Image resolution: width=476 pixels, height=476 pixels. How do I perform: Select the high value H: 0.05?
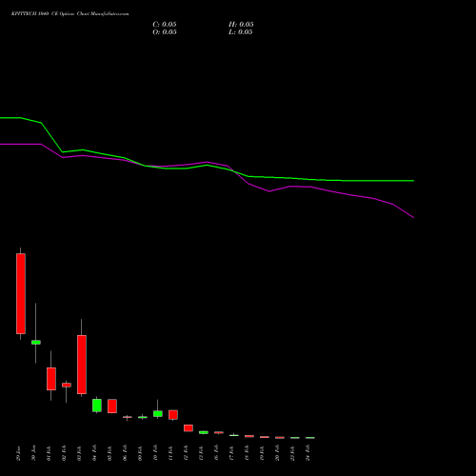241,25
